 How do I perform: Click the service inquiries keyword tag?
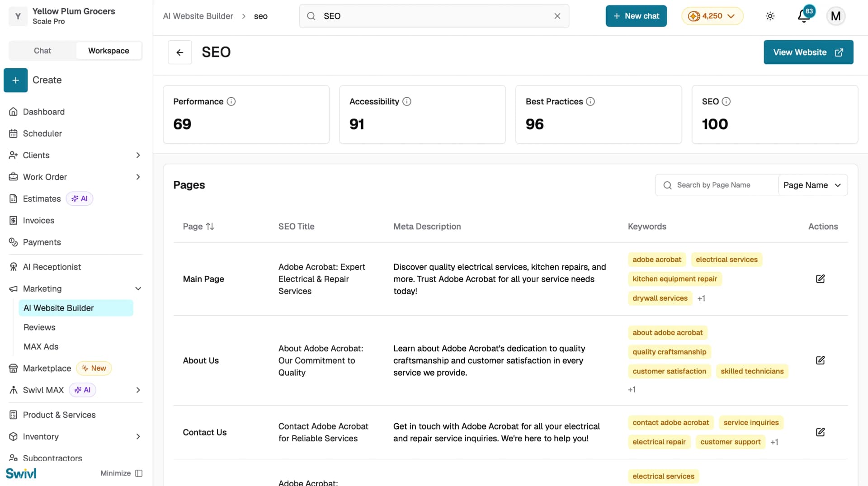click(751, 423)
